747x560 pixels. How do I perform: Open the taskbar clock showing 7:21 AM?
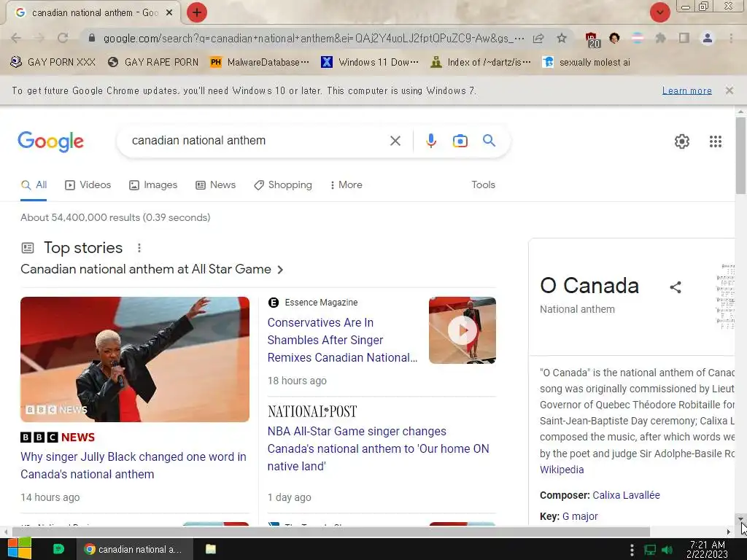point(707,549)
